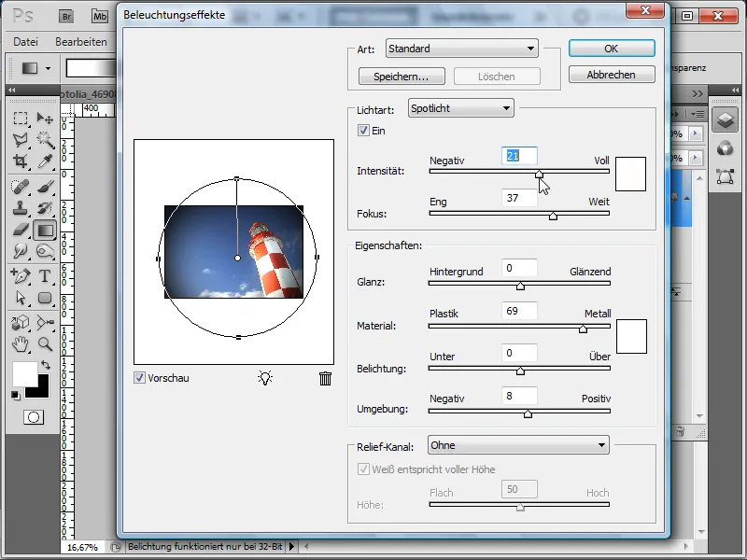This screenshot has width=747, height=560.
Task: Expand the status bar info arrow
Action: pos(292,547)
